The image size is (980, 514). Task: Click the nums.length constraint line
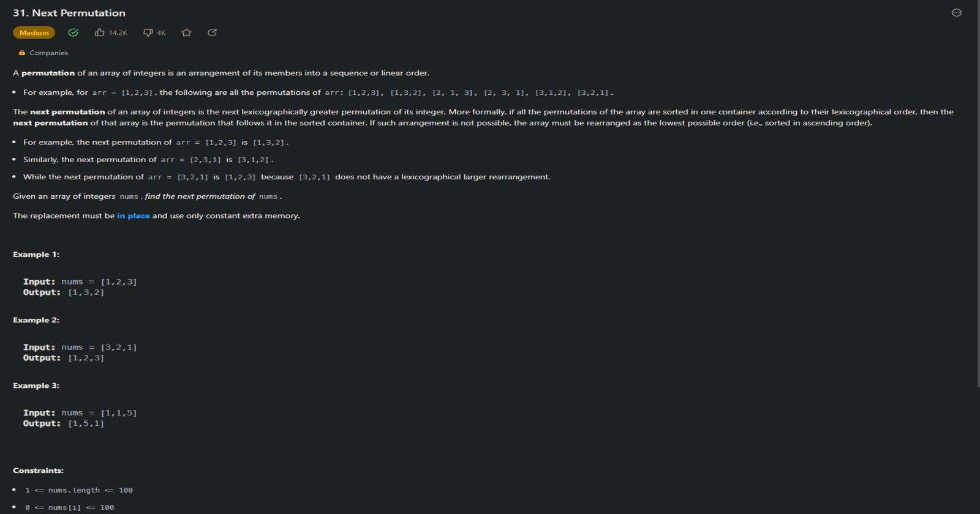pos(79,490)
